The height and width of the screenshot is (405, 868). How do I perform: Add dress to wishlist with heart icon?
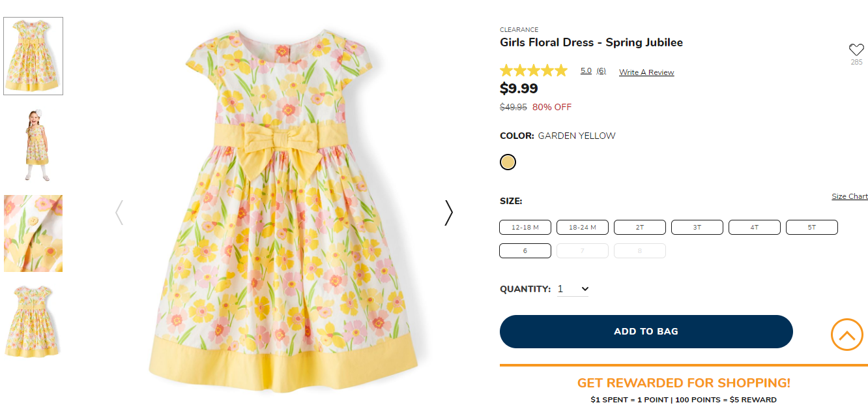(856, 50)
